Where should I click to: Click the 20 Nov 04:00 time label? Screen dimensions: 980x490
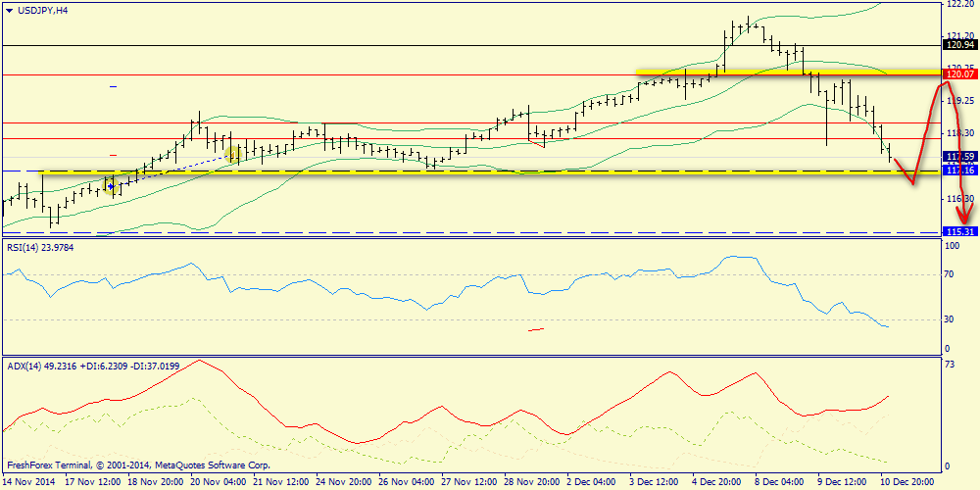pyautogui.click(x=219, y=482)
